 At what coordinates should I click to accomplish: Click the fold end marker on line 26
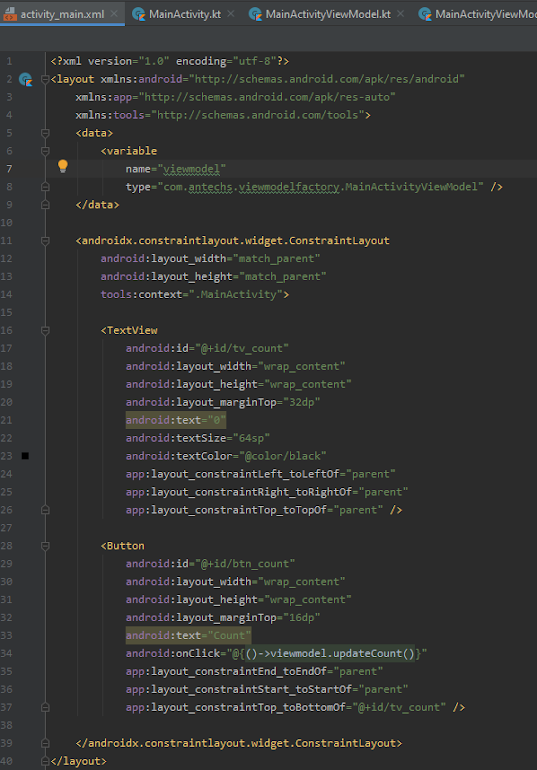[x=45, y=510]
